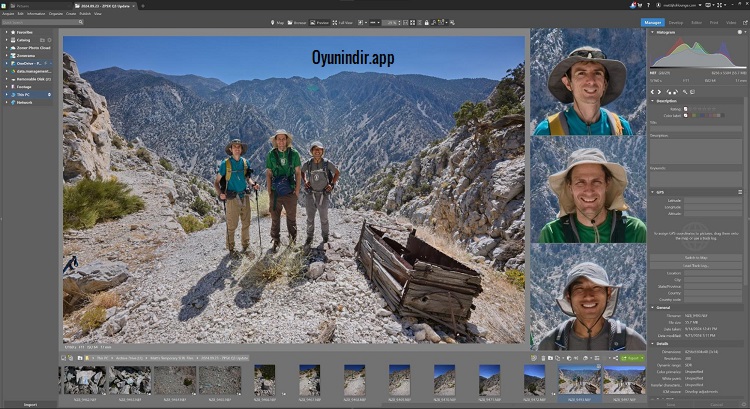Image resolution: width=750 pixels, height=409 pixels.
Task: Switch to the Editor module tab
Action: click(696, 22)
